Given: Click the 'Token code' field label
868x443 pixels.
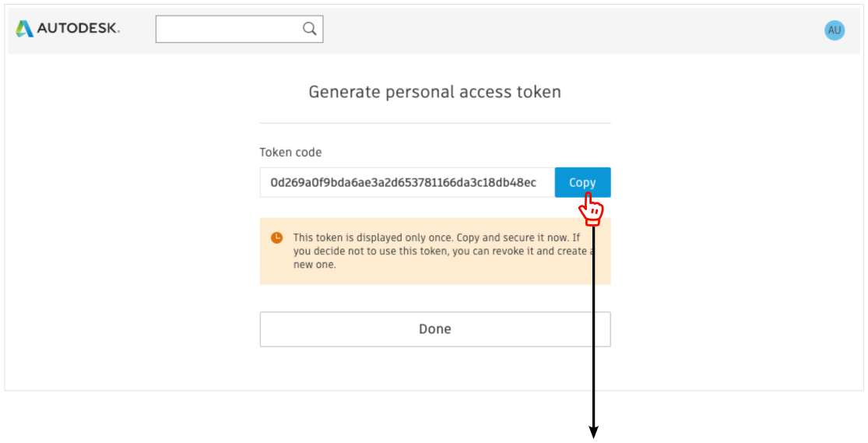Looking at the screenshot, I should (290, 153).
